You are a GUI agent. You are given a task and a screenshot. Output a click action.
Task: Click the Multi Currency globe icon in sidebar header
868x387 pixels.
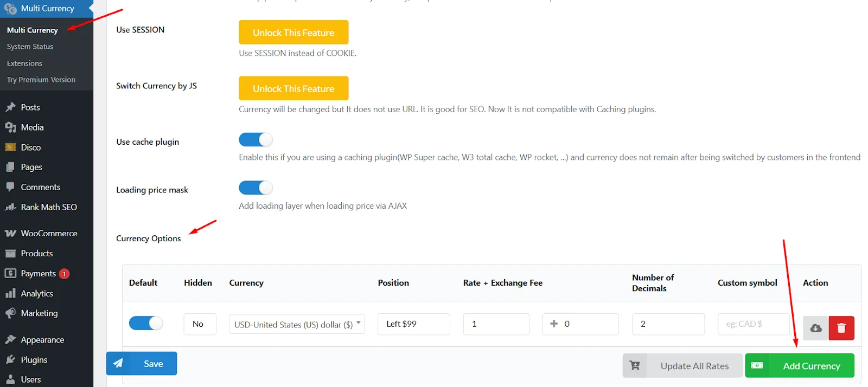[10, 9]
